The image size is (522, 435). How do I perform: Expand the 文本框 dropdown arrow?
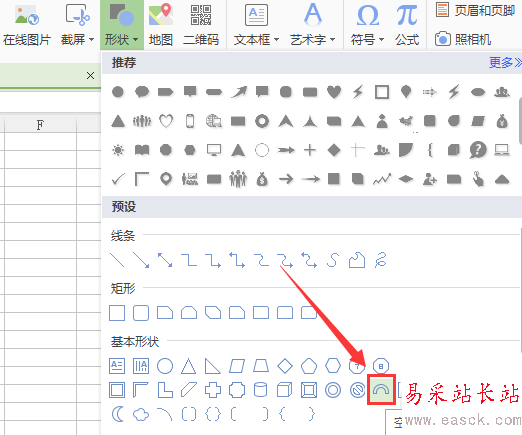click(x=276, y=40)
